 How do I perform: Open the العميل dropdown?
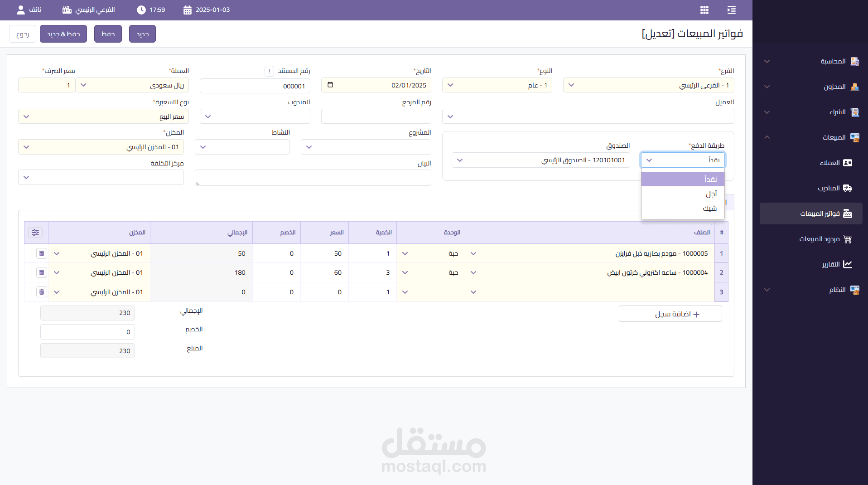(588, 116)
